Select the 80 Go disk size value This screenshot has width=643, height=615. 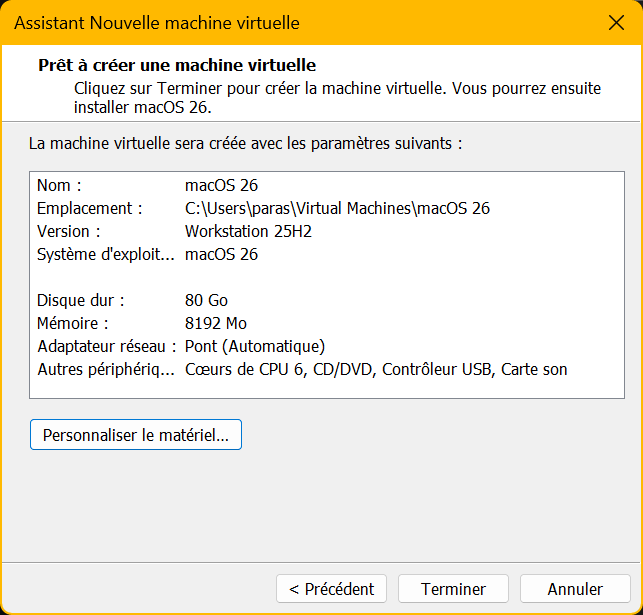click(x=207, y=300)
